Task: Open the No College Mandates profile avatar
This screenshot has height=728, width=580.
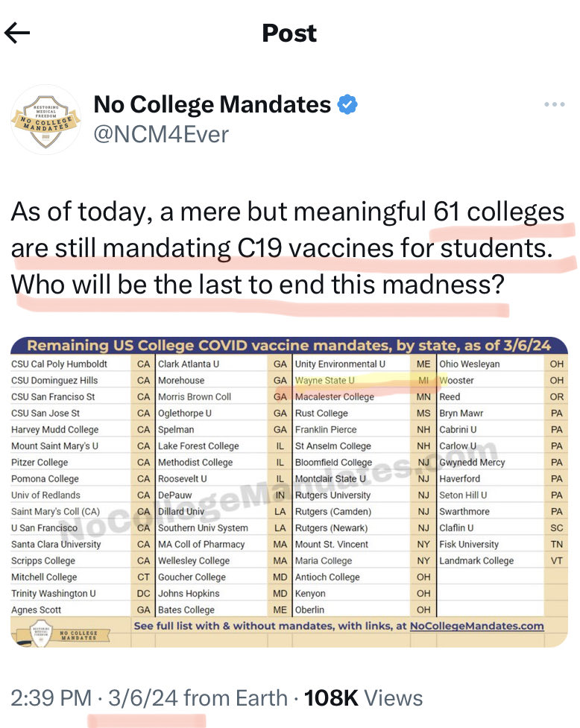Action: pyautogui.click(x=46, y=119)
